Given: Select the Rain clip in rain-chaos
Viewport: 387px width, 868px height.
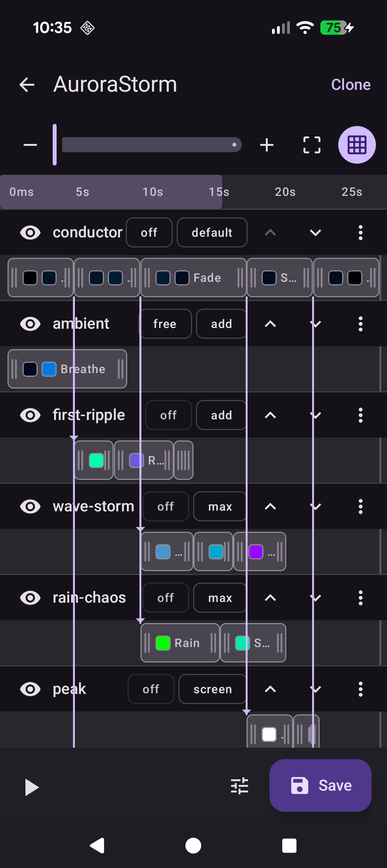Looking at the screenshot, I should point(180,643).
